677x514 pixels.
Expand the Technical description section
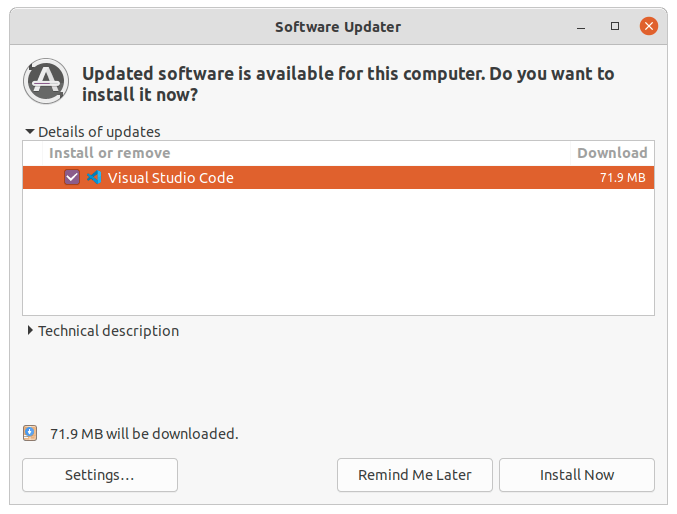click(x=30, y=330)
